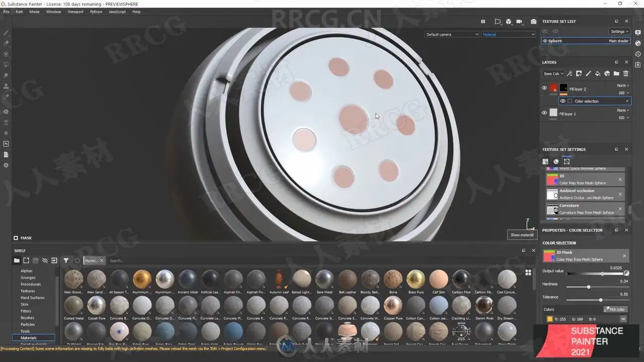Select the Paint brush tool
The height and width of the screenshot is (362, 644).
pyautogui.click(x=6, y=32)
